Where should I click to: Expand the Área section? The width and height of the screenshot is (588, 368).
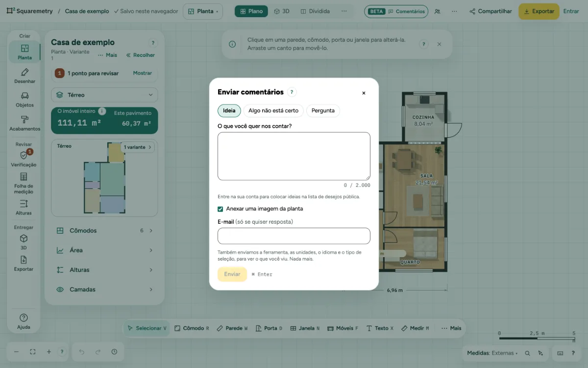[104, 250]
